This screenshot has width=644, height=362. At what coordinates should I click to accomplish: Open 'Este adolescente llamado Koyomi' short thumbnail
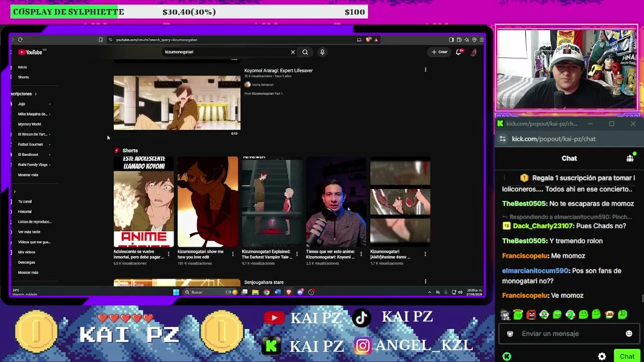[x=144, y=202]
